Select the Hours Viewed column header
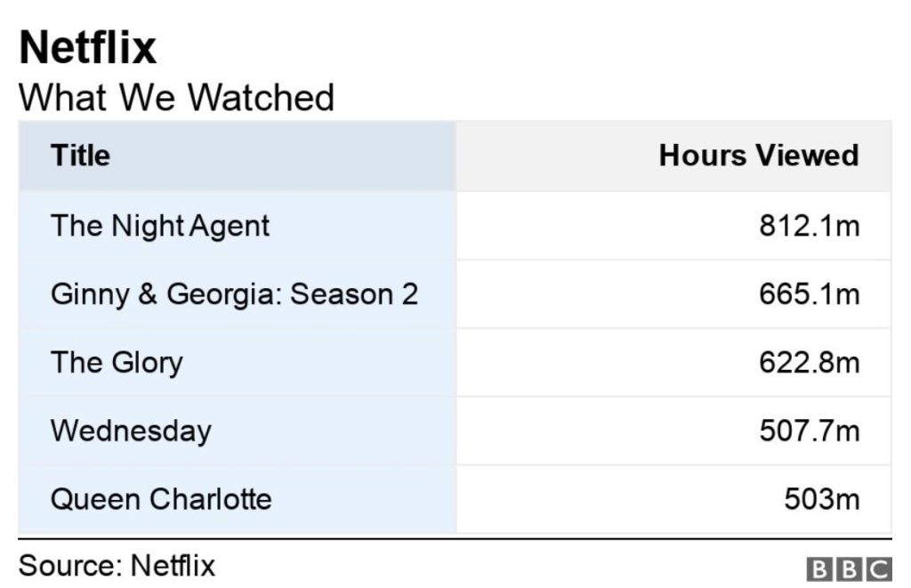Screen dimensions: 911x588 coord(674,156)
